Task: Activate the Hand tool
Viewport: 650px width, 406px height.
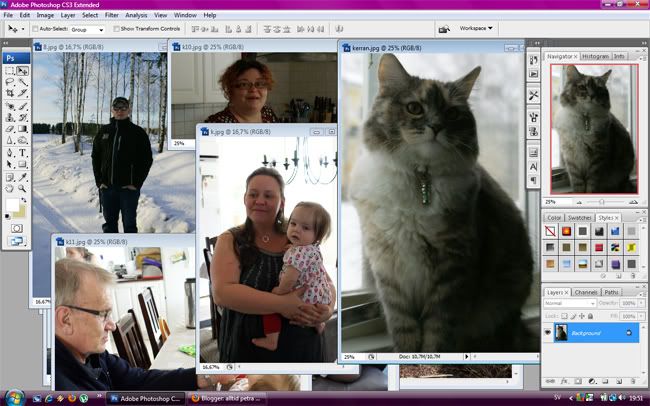Action: pyautogui.click(x=10, y=186)
